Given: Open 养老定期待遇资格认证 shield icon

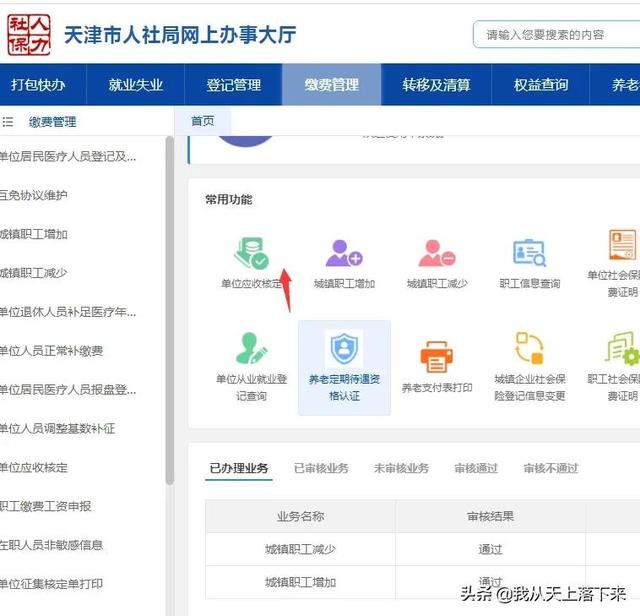Looking at the screenshot, I should point(344,348).
